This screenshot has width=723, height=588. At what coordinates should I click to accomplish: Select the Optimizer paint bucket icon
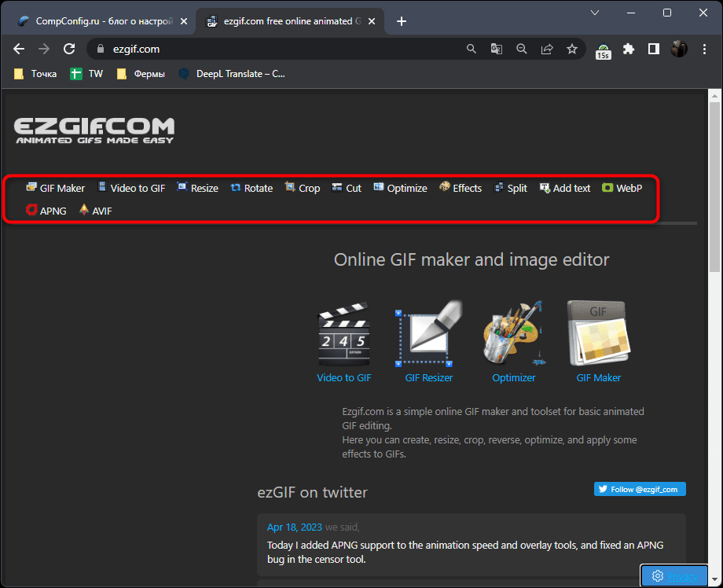[513, 334]
